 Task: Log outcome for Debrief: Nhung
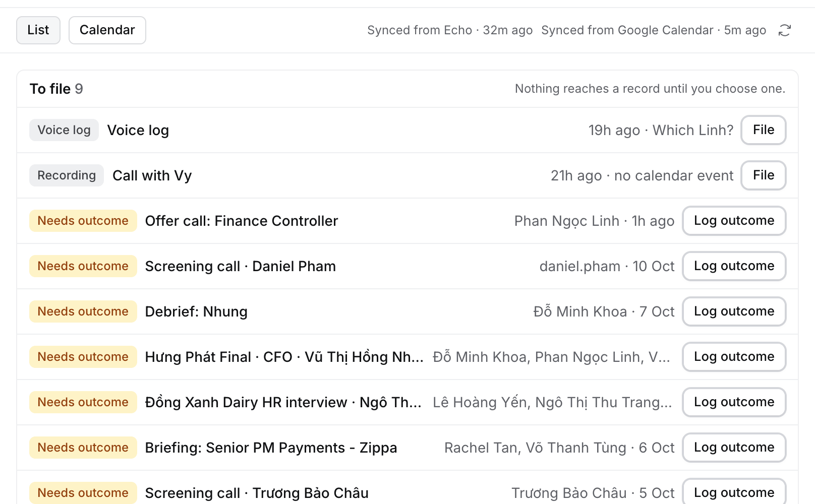click(734, 311)
